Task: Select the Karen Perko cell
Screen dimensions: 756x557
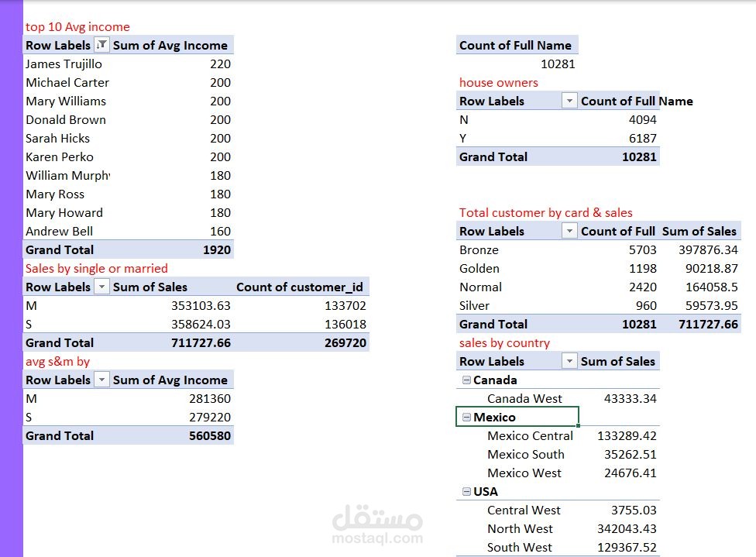Action: pyautogui.click(x=60, y=156)
